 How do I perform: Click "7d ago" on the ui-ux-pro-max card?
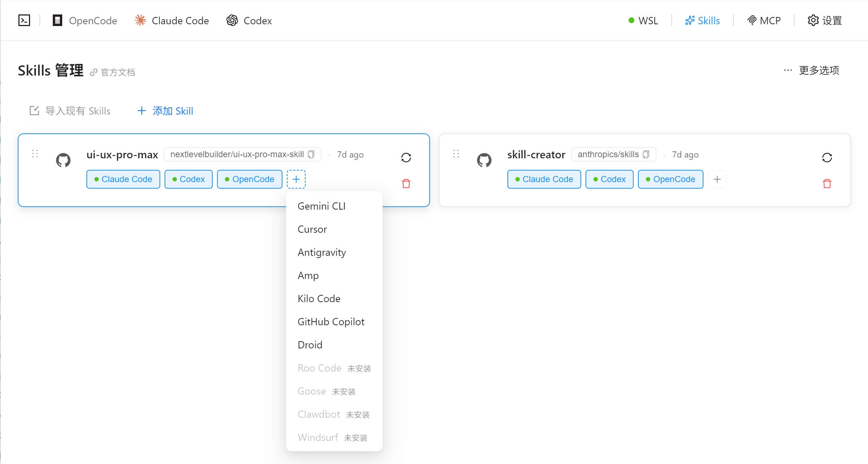(350, 155)
